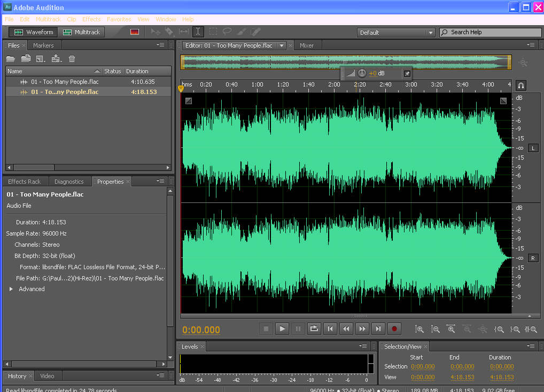Open the Selection/View panel options menu
Screen dimensions: 544x392
(531, 346)
